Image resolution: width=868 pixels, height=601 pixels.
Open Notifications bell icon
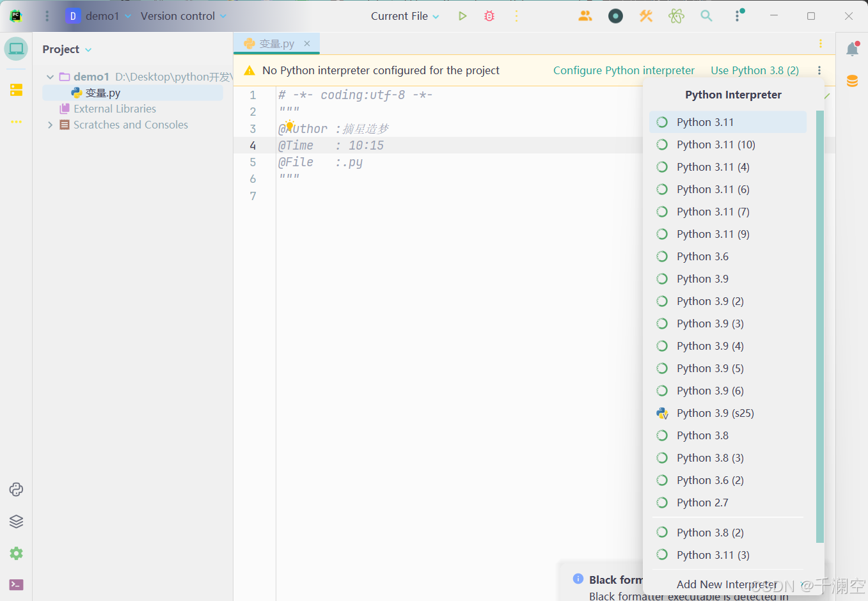pos(852,49)
